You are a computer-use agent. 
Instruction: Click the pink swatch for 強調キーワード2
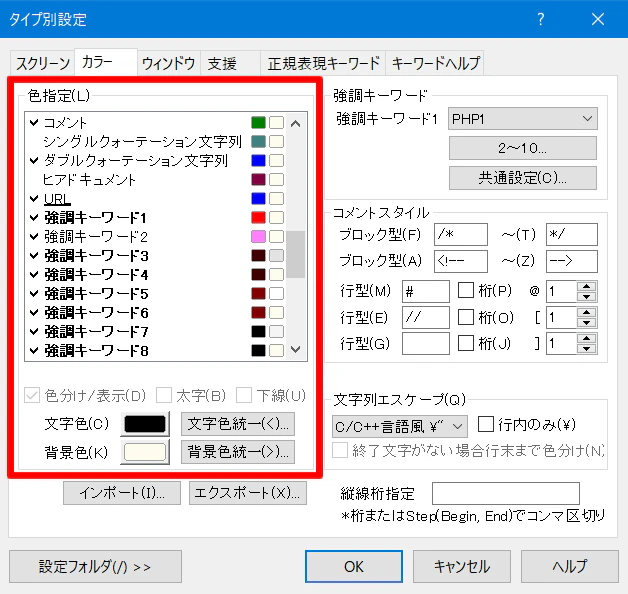pos(258,237)
